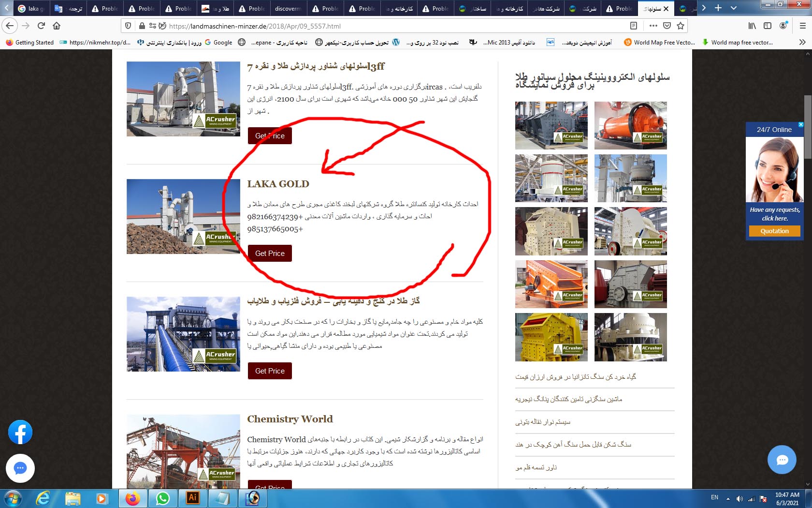The image size is (812, 508).
Task: Show hidden system tray icons
Action: (x=728, y=499)
